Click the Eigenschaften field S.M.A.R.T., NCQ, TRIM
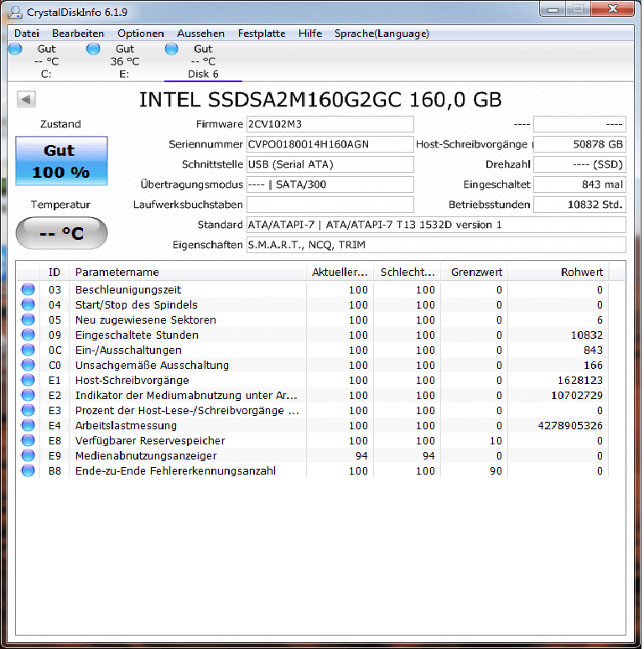 pyautogui.click(x=436, y=245)
